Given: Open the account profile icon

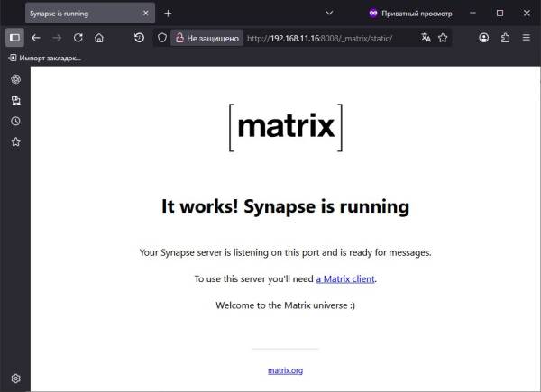Looking at the screenshot, I should [484, 38].
